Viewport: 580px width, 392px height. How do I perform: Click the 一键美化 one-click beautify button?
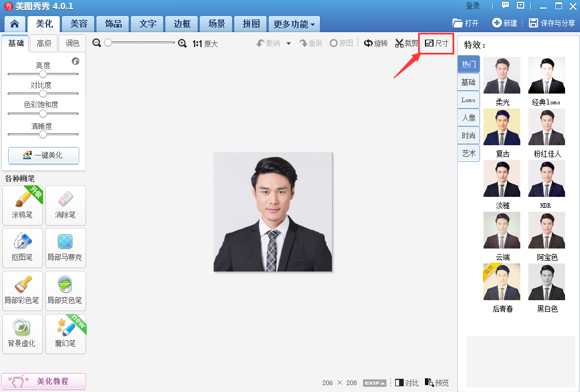(44, 156)
